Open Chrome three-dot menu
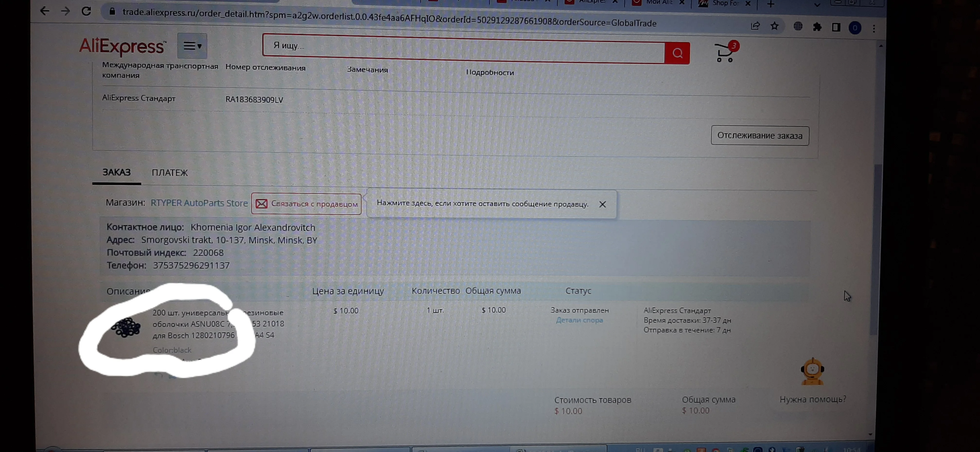Screen dimensions: 980x452 point(874,28)
